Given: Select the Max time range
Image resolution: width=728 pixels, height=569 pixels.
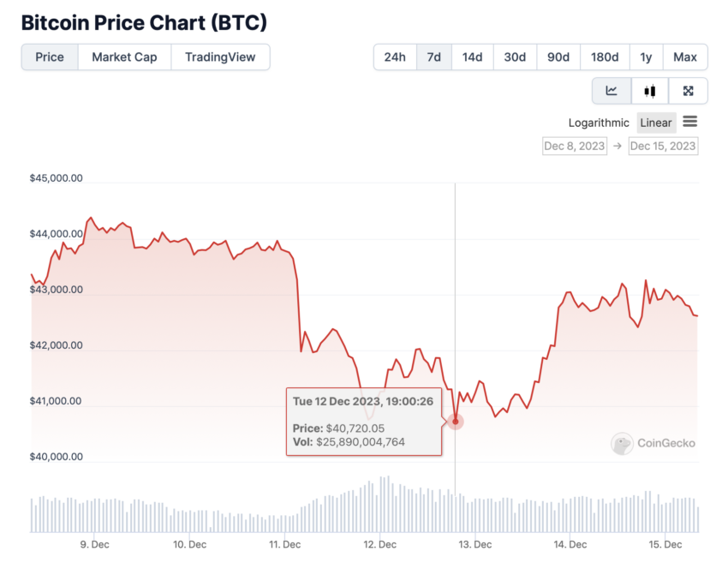Looking at the screenshot, I should pyautogui.click(x=685, y=57).
